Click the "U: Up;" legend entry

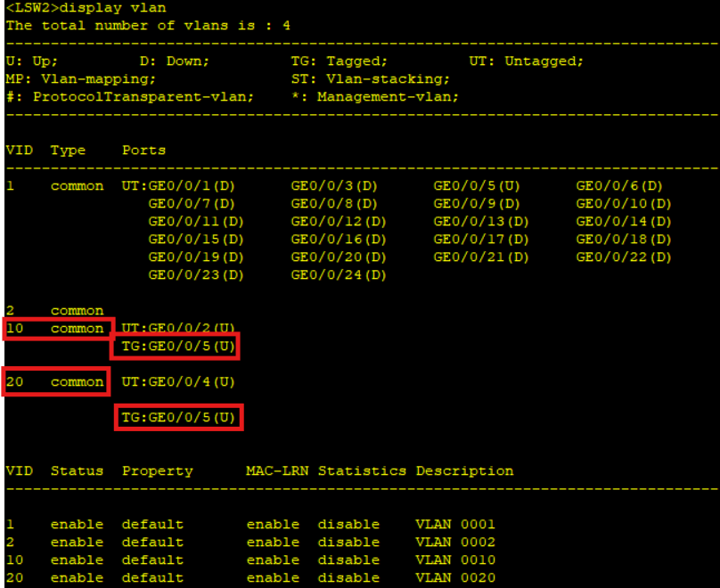click(x=32, y=61)
